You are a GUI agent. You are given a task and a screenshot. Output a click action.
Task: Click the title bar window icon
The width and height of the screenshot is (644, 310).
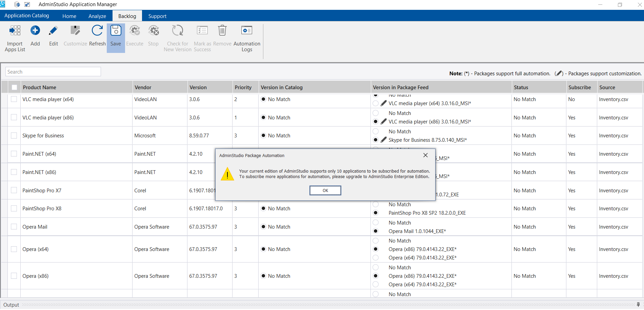27,4
